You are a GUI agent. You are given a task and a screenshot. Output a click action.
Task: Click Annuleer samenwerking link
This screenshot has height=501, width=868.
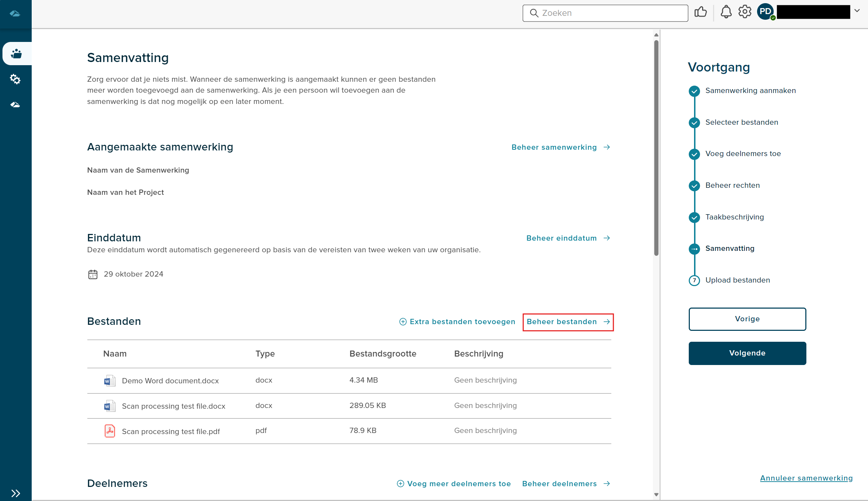click(x=806, y=478)
